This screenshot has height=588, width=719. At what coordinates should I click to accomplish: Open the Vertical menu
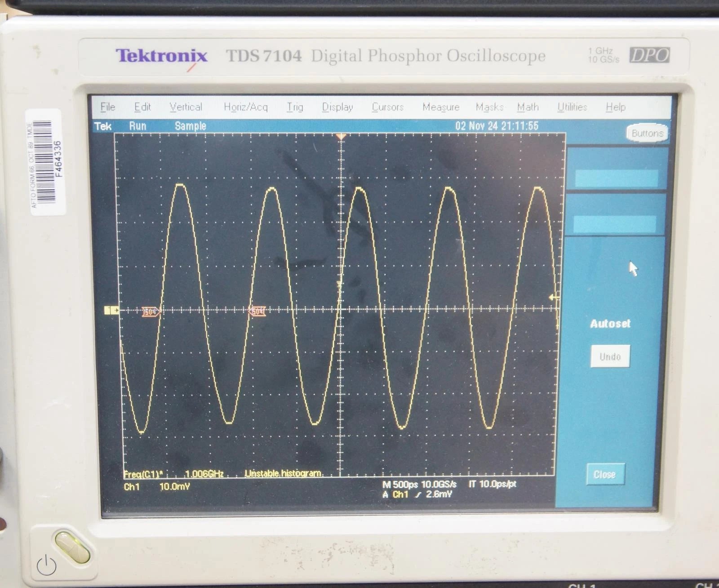(x=186, y=107)
